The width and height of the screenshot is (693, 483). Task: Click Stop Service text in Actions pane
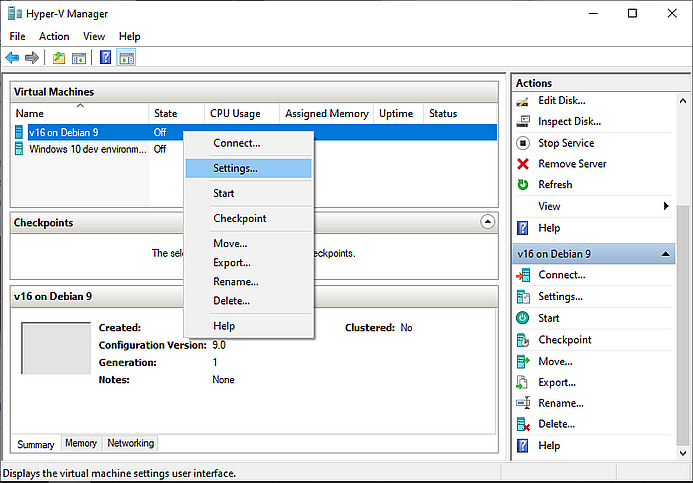(x=566, y=143)
